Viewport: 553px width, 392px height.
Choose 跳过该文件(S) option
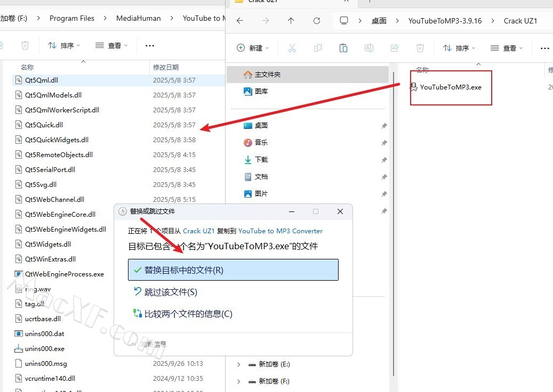(x=171, y=292)
